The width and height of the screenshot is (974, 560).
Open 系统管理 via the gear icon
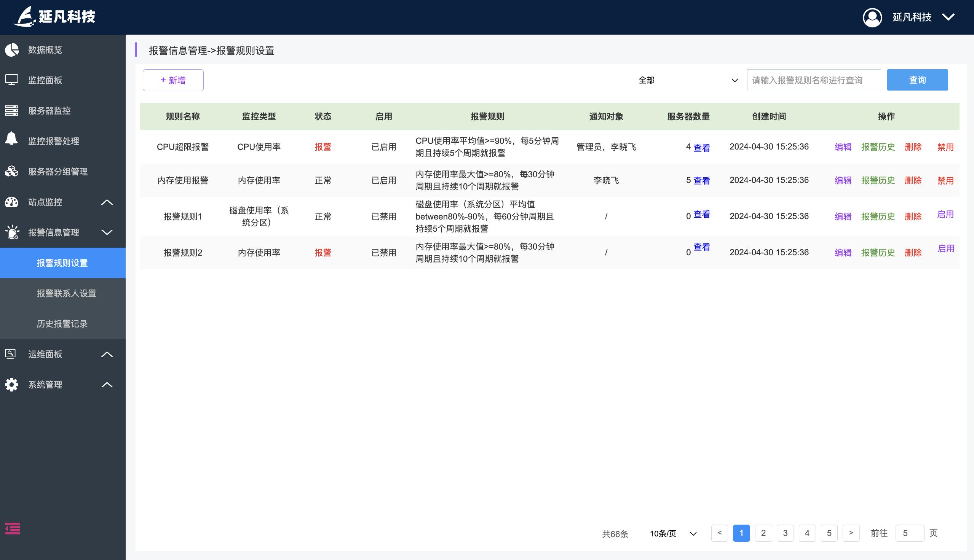click(x=12, y=385)
